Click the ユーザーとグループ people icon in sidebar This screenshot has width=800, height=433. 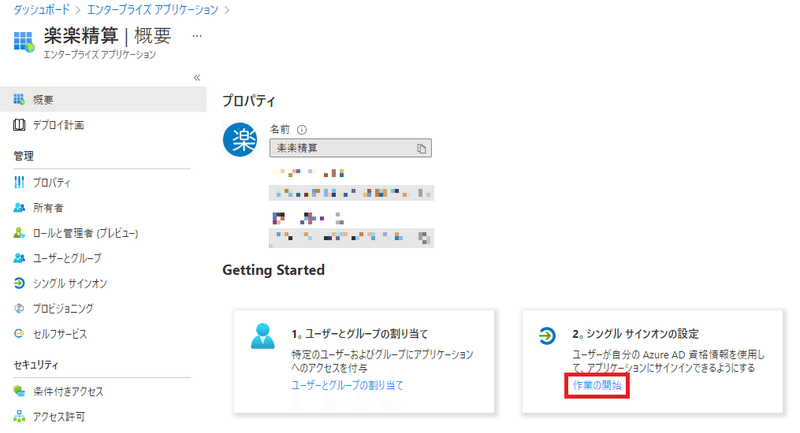[x=19, y=258]
